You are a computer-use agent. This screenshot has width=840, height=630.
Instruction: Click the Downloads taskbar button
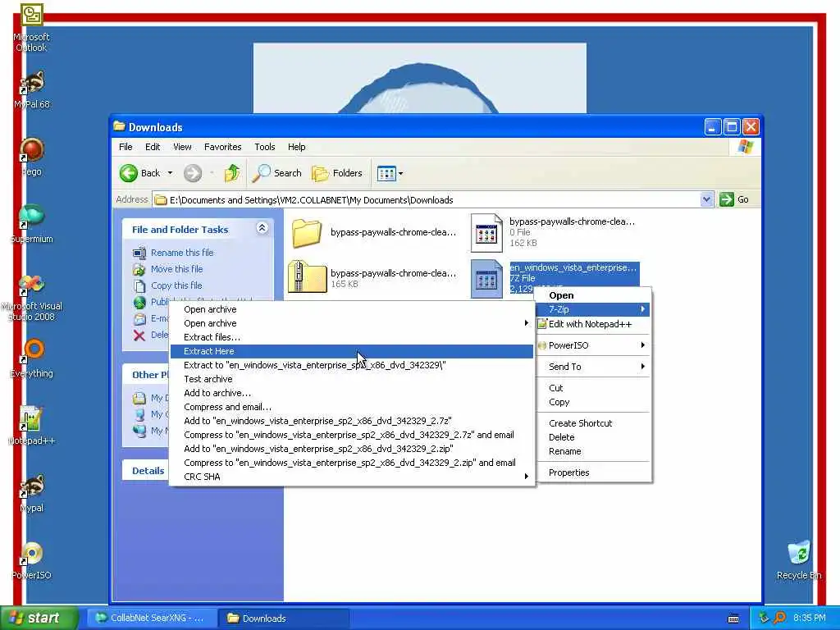(x=284, y=619)
